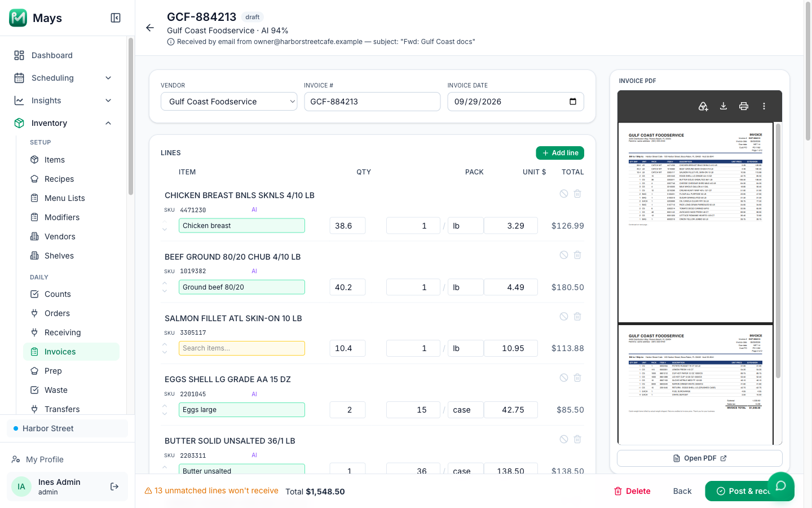812x508 pixels.
Task: Log out with the icon beside Ines Admin
Action: coord(114,487)
